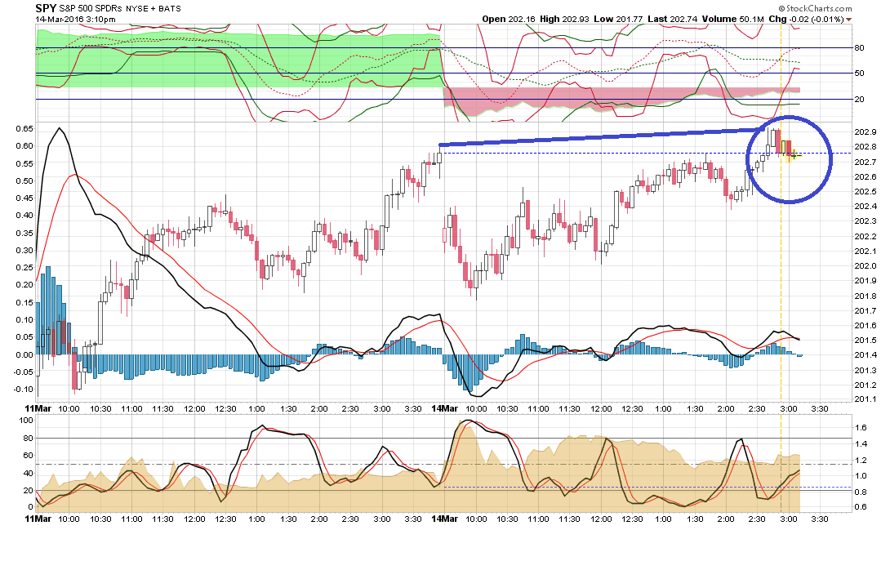Click the 11Mar date label under the price chart

38,408
